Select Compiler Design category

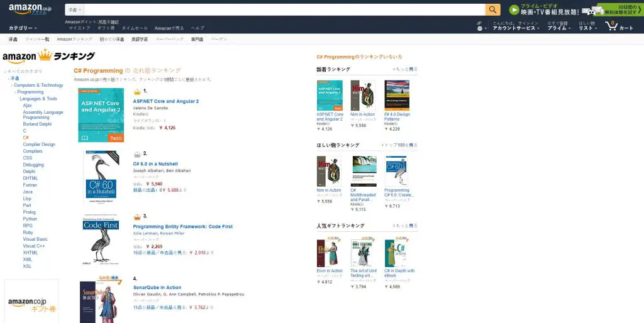[x=39, y=145]
